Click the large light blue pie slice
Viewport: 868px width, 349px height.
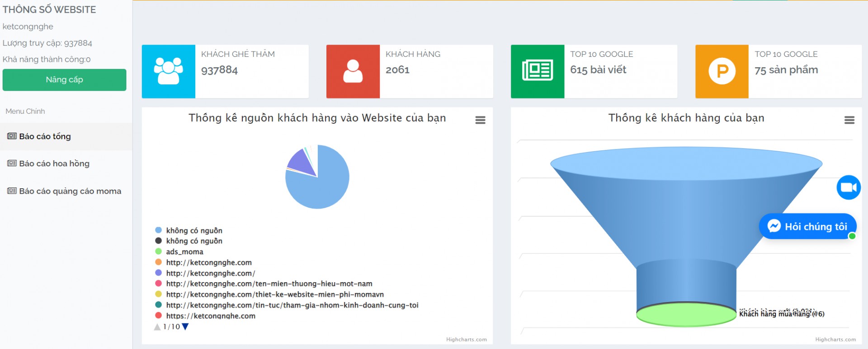tap(323, 190)
